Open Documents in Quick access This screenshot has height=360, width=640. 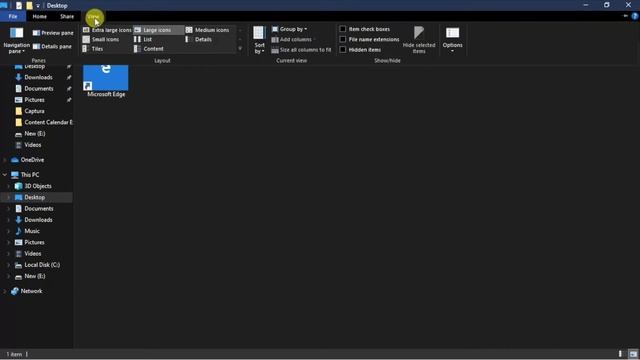(39, 89)
